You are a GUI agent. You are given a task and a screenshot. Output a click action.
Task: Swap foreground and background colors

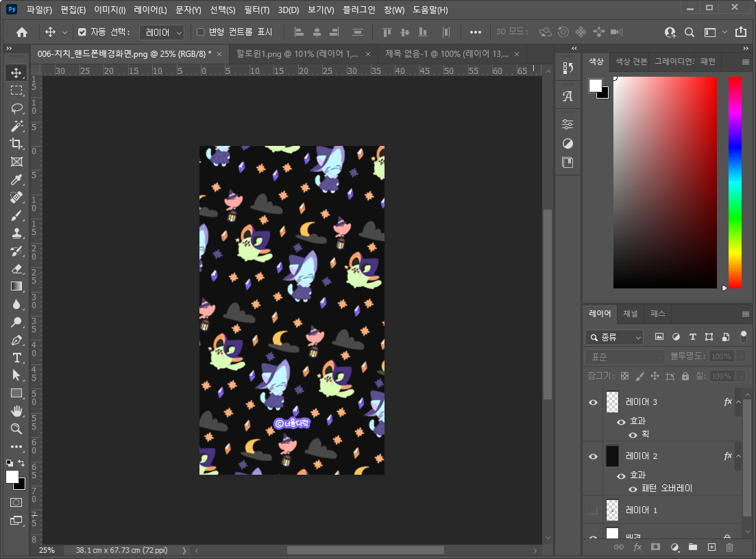(x=21, y=462)
